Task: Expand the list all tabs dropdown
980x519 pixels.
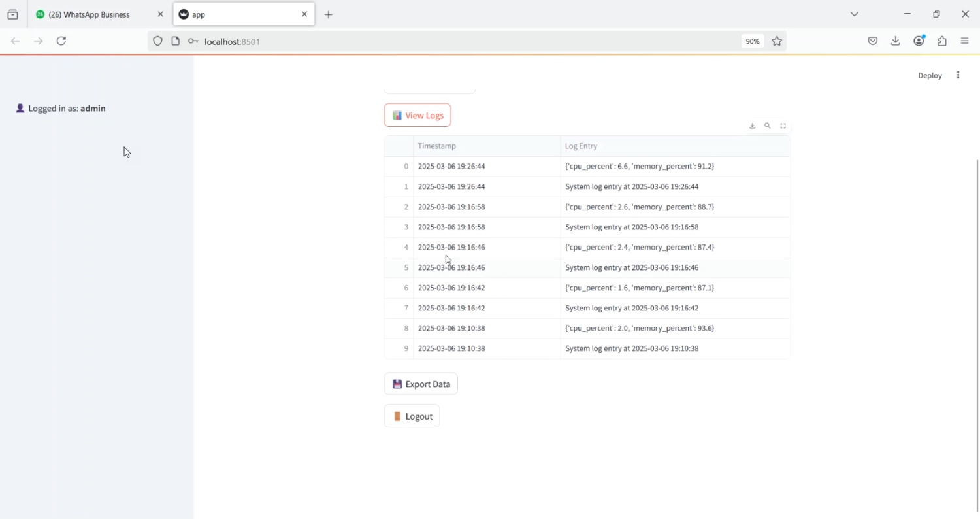Action: click(854, 14)
